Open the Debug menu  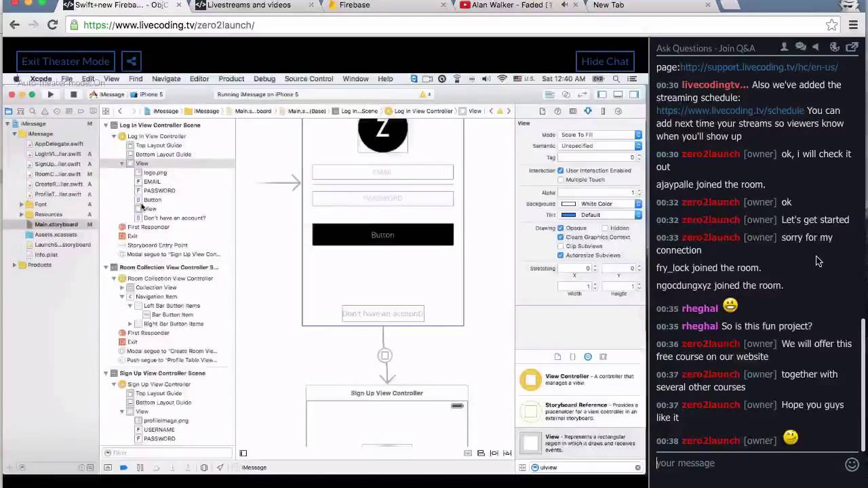coord(264,79)
